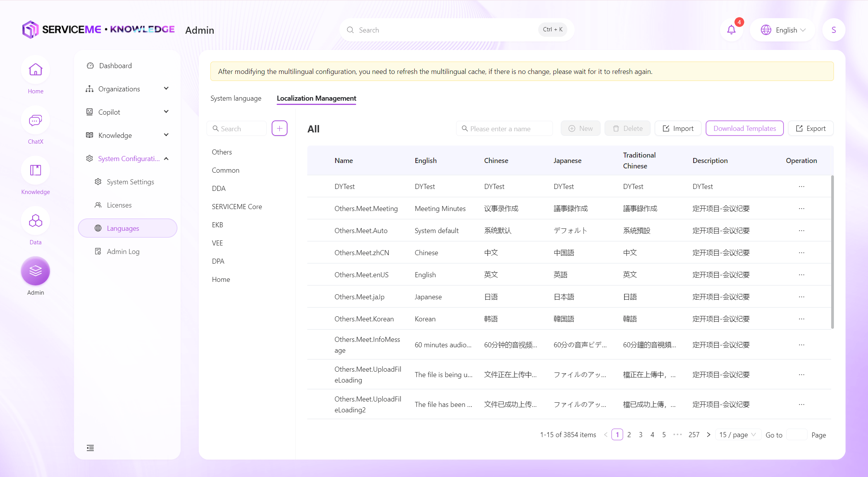This screenshot has height=477, width=868.
Task: Go to next page arrow
Action: (709, 435)
